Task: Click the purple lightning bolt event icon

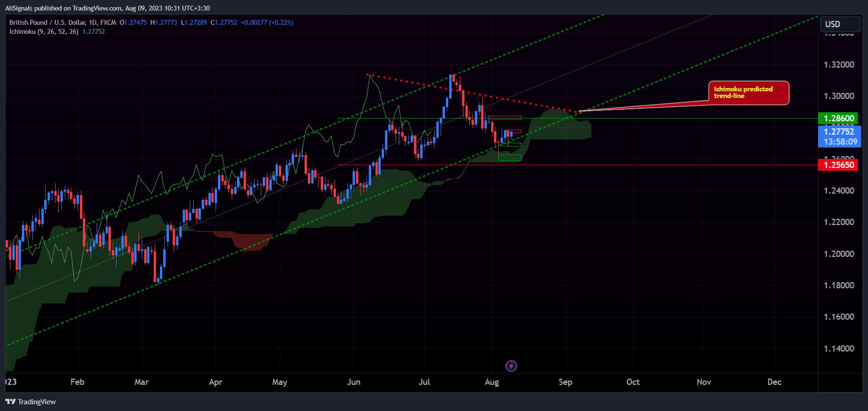Action: point(511,366)
